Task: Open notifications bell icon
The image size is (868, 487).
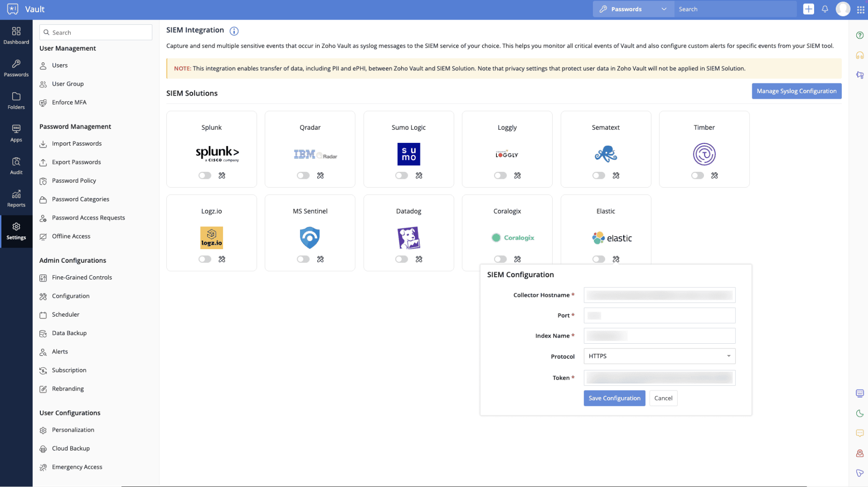Action: [825, 9]
